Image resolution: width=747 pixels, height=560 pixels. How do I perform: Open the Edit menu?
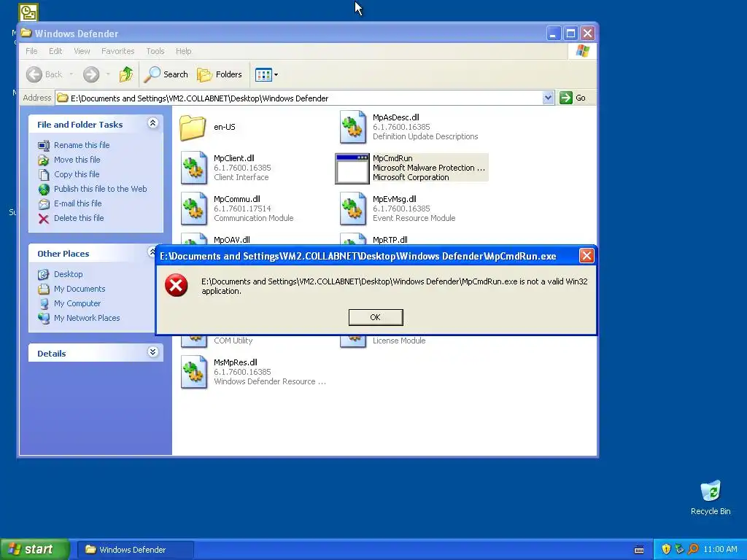pos(55,51)
